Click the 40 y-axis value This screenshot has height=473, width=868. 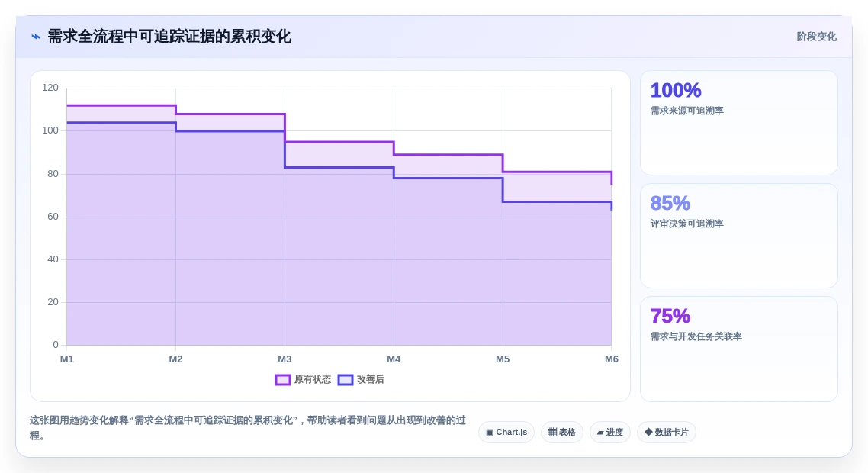point(53,259)
